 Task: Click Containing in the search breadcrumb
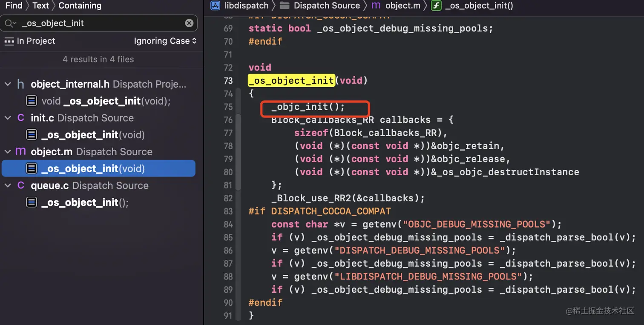click(80, 6)
